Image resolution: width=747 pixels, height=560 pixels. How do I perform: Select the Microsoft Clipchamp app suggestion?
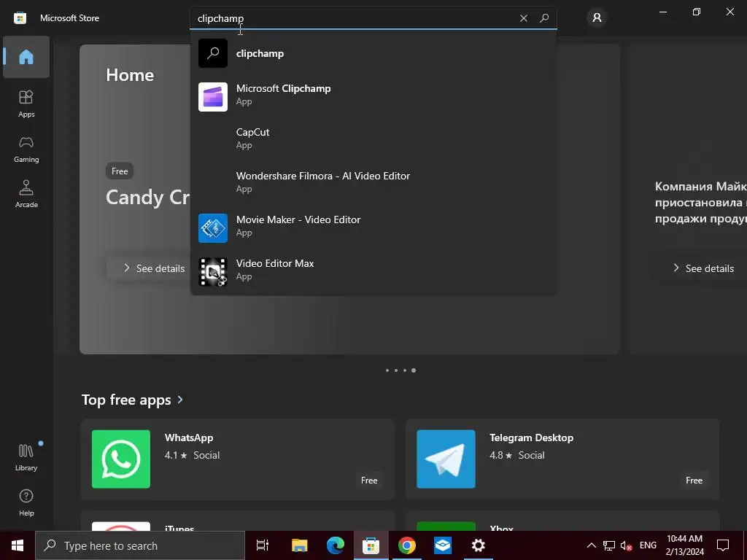[x=373, y=97]
